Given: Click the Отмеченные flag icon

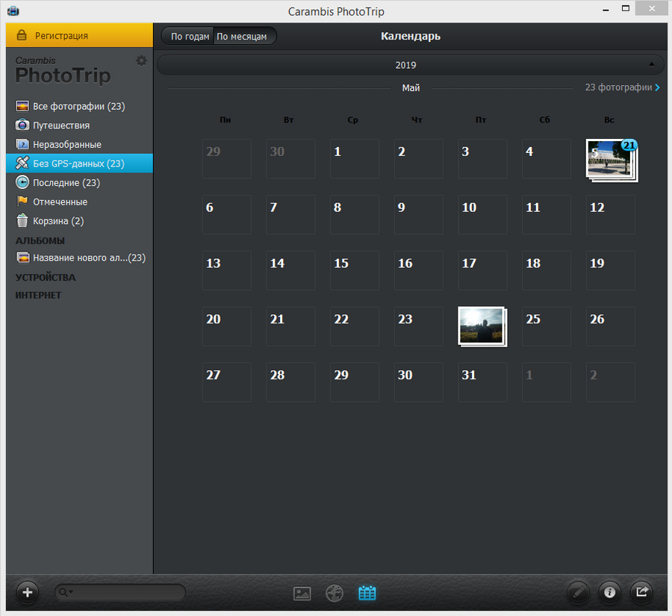Looking at the screenshot, I should 22,201.
